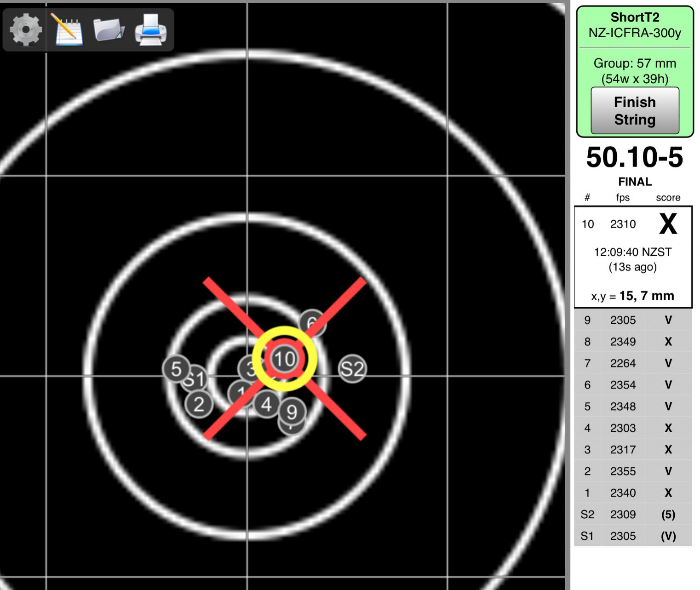Image resolution: width=700 pixels, height=590 pixels.
Task: Select sighter S2 row scored (5)
Action: tap(633, 515)
